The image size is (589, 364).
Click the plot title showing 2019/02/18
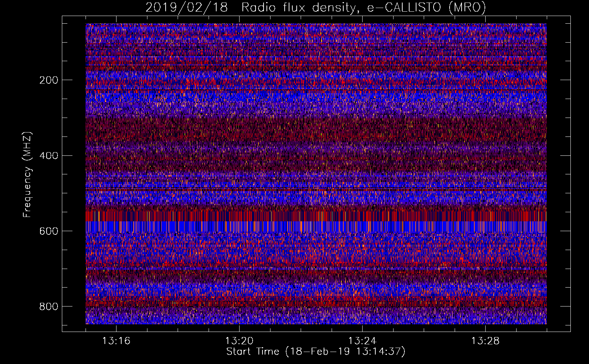click(x=316, y=7)
